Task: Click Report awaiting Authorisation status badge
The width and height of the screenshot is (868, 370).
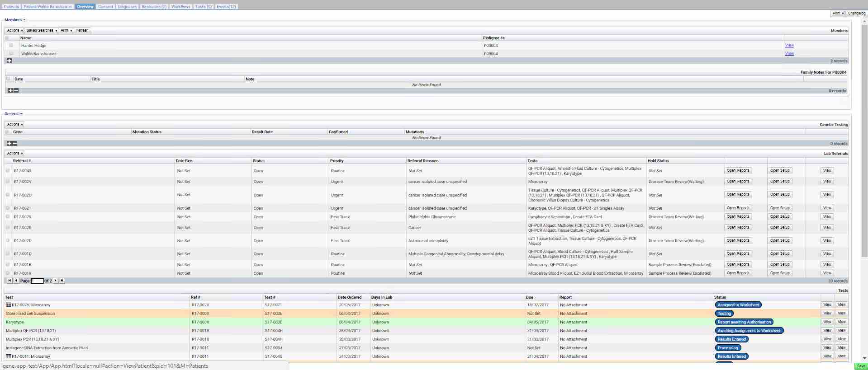Action: pos(744,322)
